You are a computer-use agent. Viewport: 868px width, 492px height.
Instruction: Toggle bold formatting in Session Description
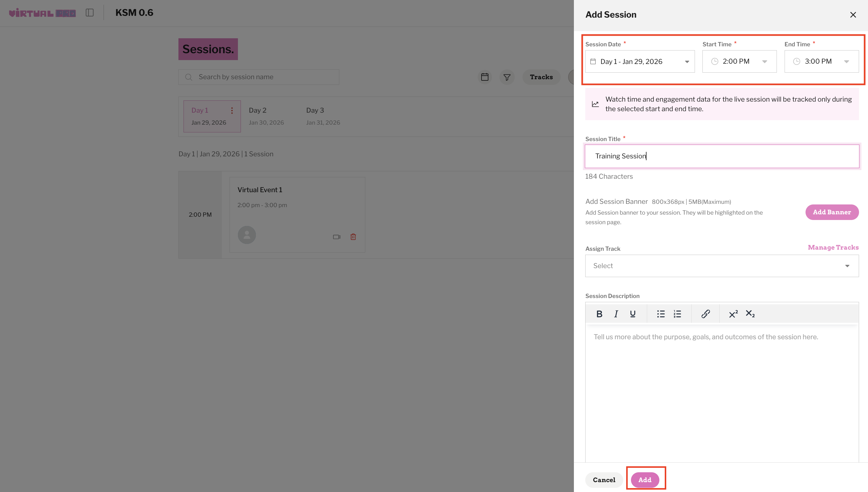click(599, 314)
